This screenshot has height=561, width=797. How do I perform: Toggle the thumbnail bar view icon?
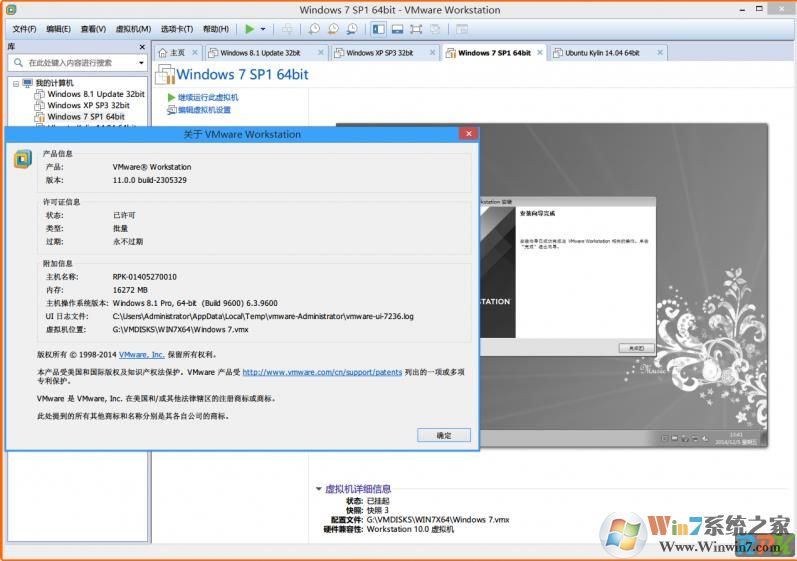[x=397, y=29]
